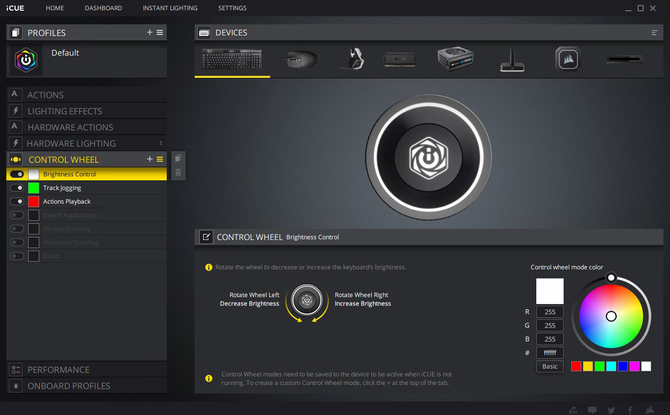Toggle the Actions Playback mode switch
670x415 pixels.
click(17, 201)
